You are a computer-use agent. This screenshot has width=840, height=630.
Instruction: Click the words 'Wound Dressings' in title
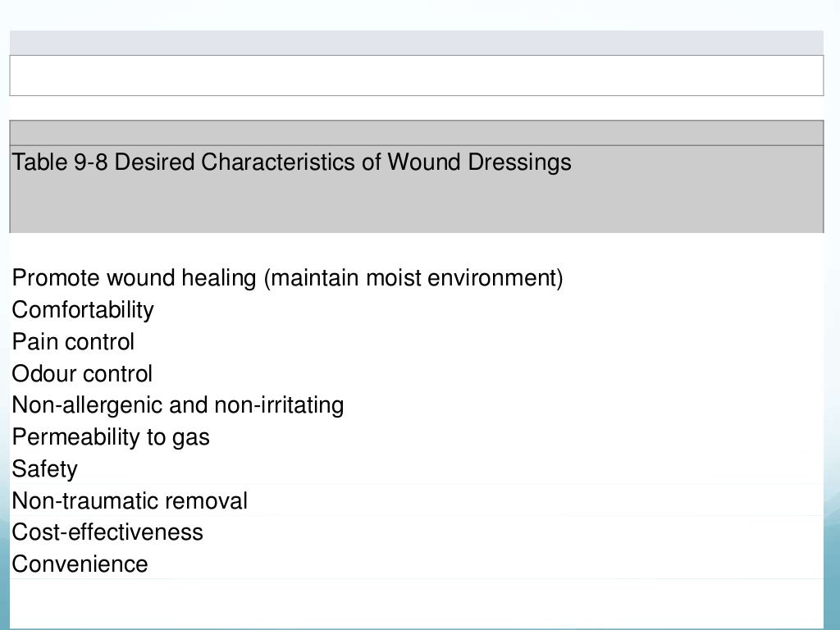(x=479, y=162)
